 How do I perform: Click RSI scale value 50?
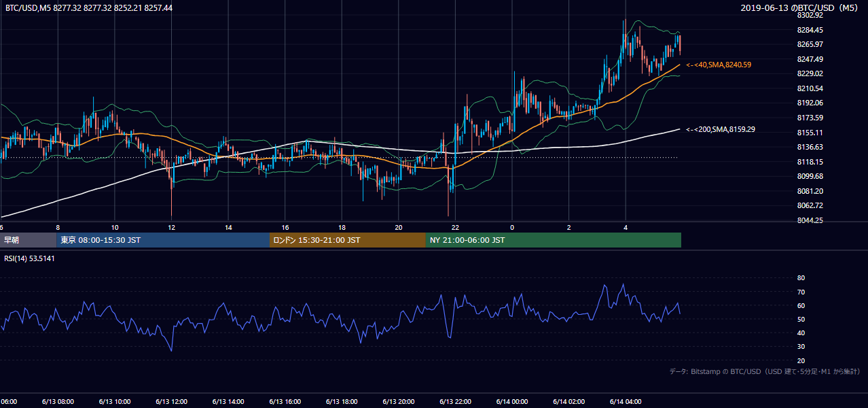801,319
